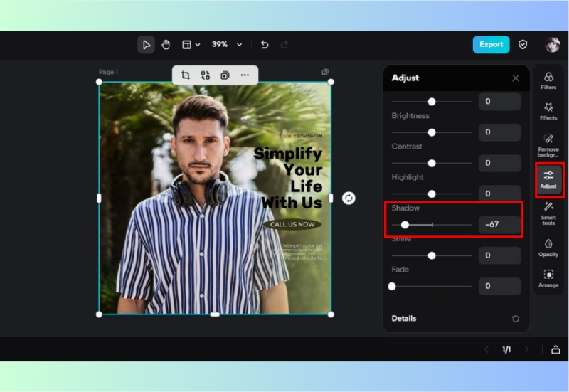Click the crop icon above image
Image resolution: width=569 pixels, height=392 pixels.
click(x=186, y=75)
